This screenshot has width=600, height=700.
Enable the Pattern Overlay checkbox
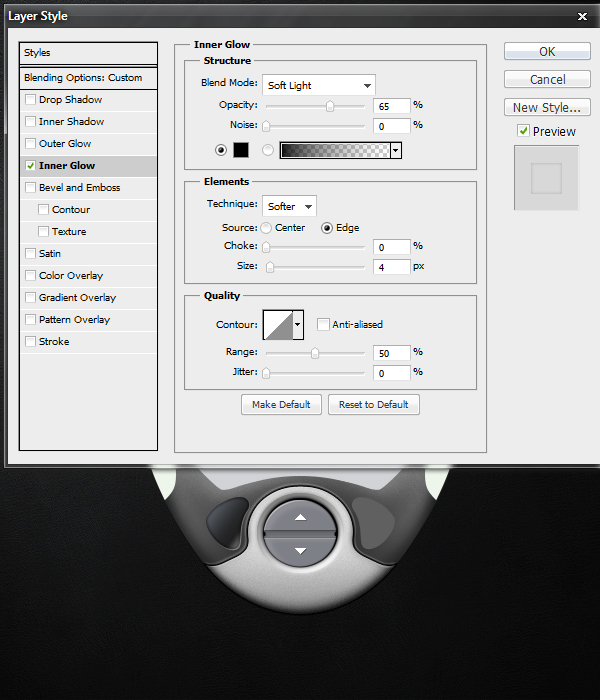(30, 319)
